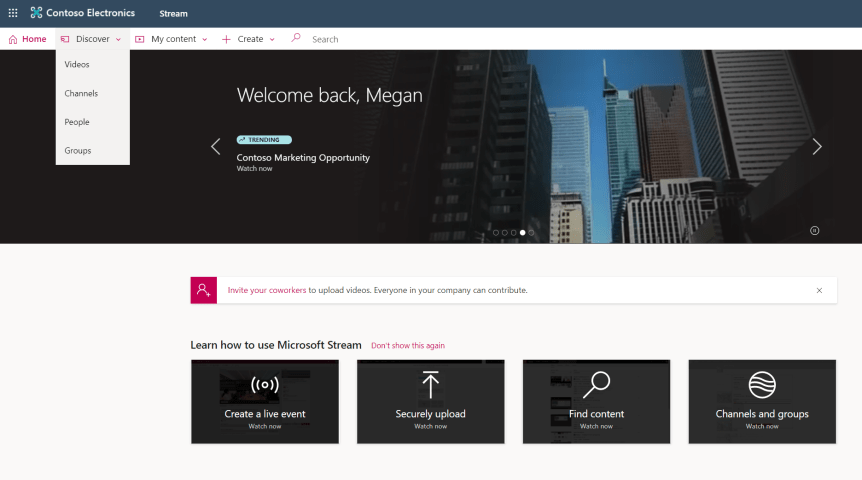Click the search magnifier icon
Viewport: 862px width, 480px height.
pyautogui.click(x=295, y=38)
